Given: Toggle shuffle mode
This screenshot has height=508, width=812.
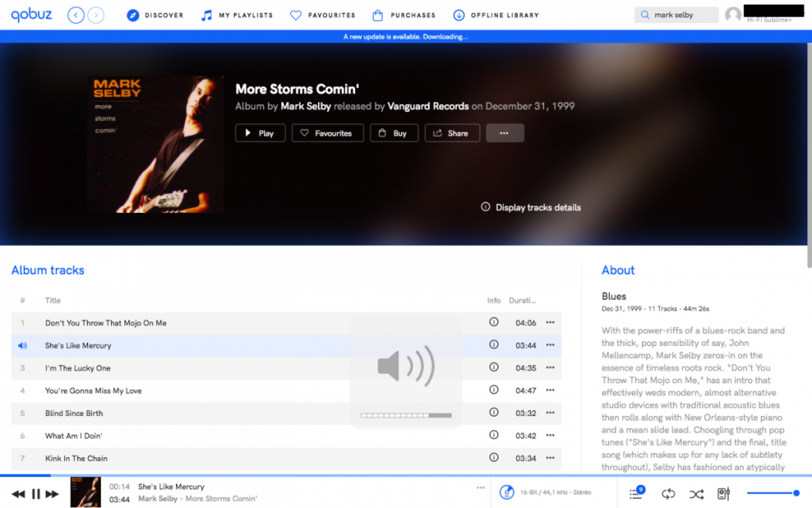Looking at the screenshot, I should pyautogui.click(x=696, y=494).
